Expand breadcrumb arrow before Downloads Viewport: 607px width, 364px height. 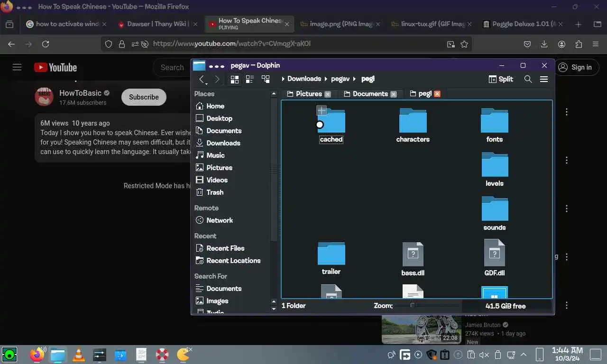[283, 79]
